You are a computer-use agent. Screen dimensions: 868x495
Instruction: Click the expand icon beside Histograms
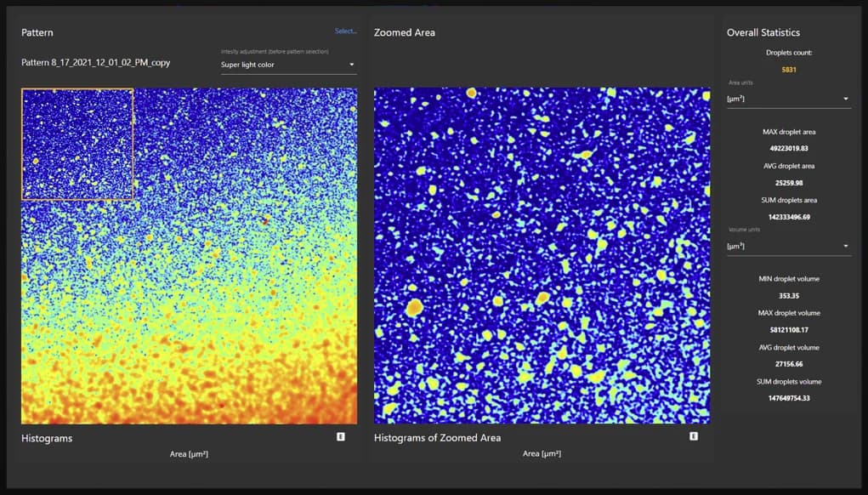pos(341,437)
